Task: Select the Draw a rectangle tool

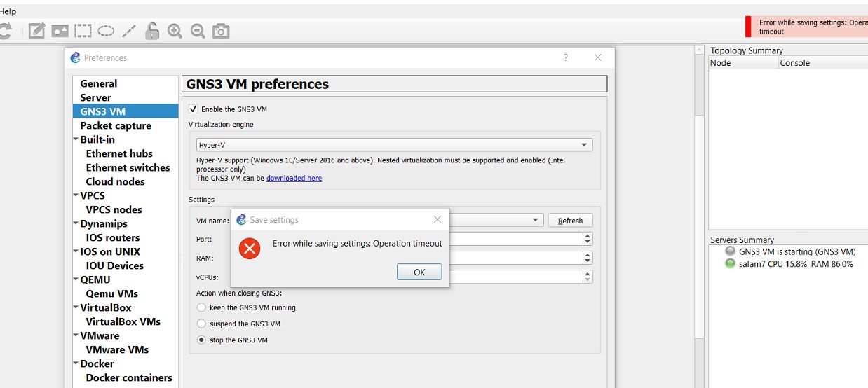Action: click(83, 31)
